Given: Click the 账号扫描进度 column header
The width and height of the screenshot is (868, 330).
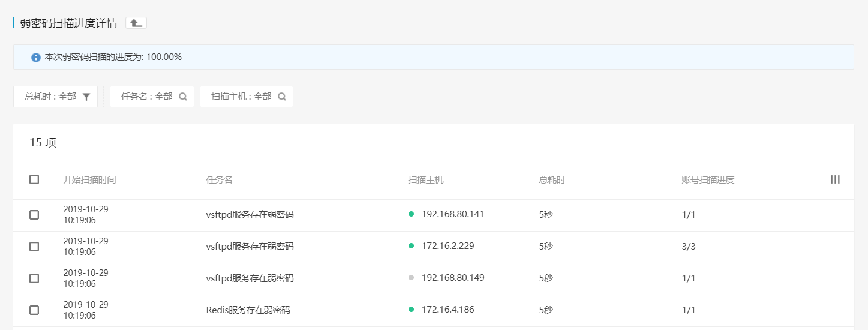Looking at the screenshot, I should point(708,180).
